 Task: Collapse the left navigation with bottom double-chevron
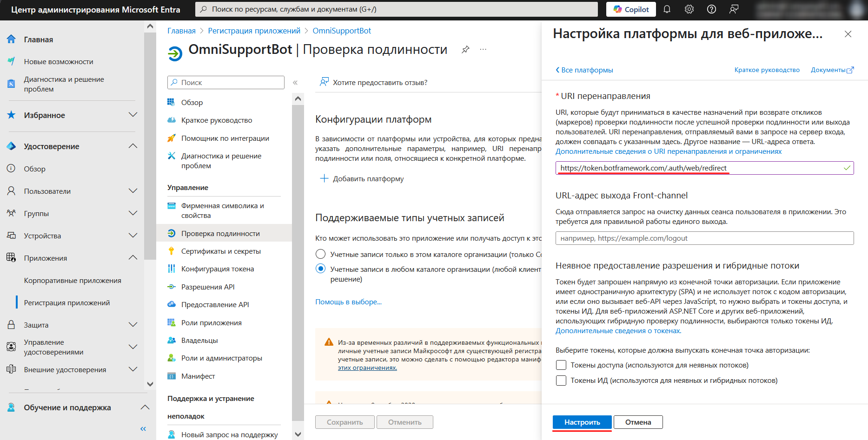[143, 429]
